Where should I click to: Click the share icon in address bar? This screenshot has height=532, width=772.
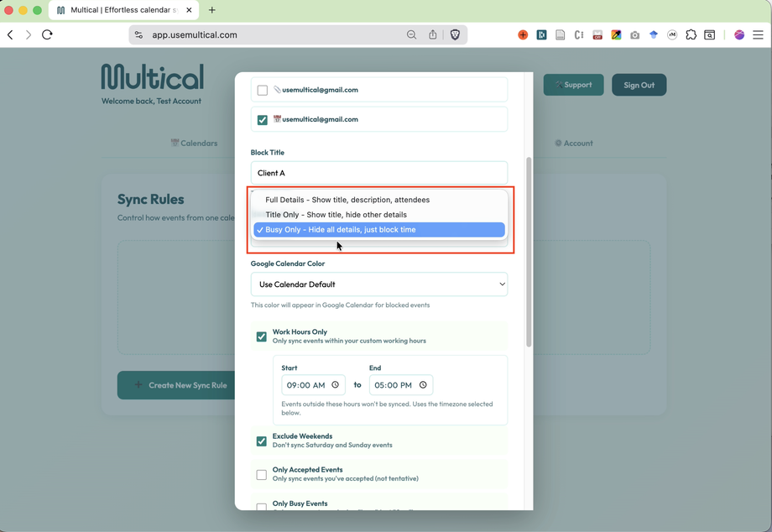point(432,34)
